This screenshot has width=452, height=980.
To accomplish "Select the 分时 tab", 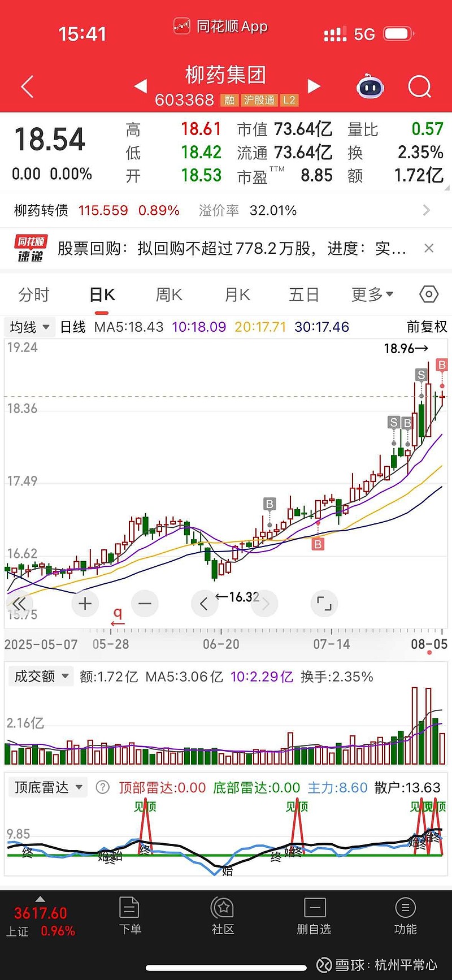I will [34, 294].
